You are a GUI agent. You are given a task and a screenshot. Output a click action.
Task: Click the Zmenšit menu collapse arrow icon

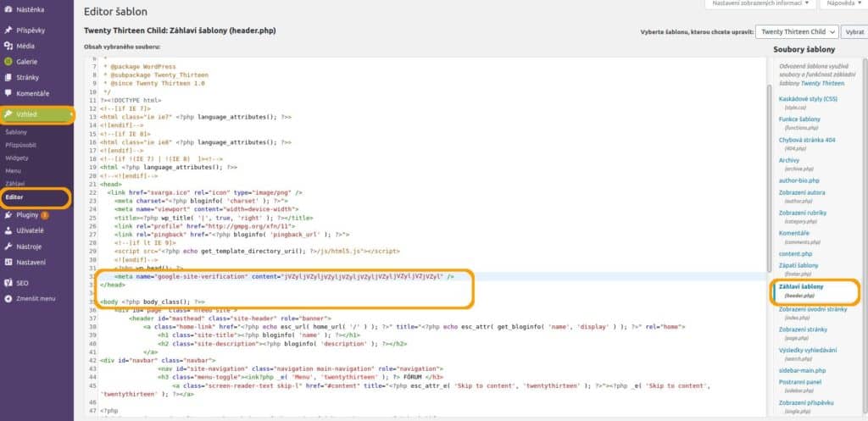coord(8,299)
